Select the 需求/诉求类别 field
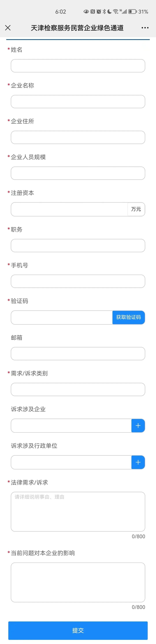This screenshot has height=644, width=156. tap(78, 389)
